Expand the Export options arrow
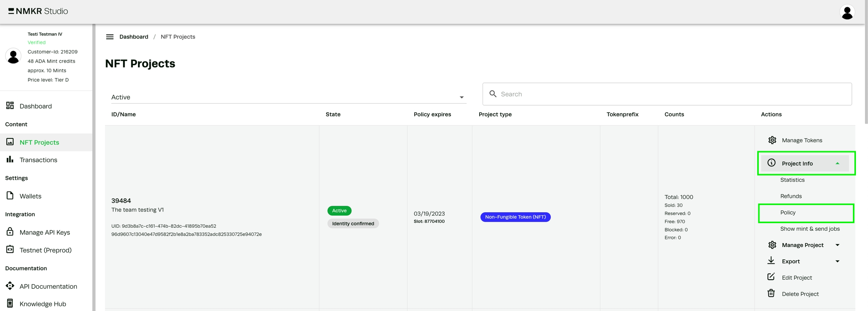Screen dimensions: 868x311 point(837,261)
